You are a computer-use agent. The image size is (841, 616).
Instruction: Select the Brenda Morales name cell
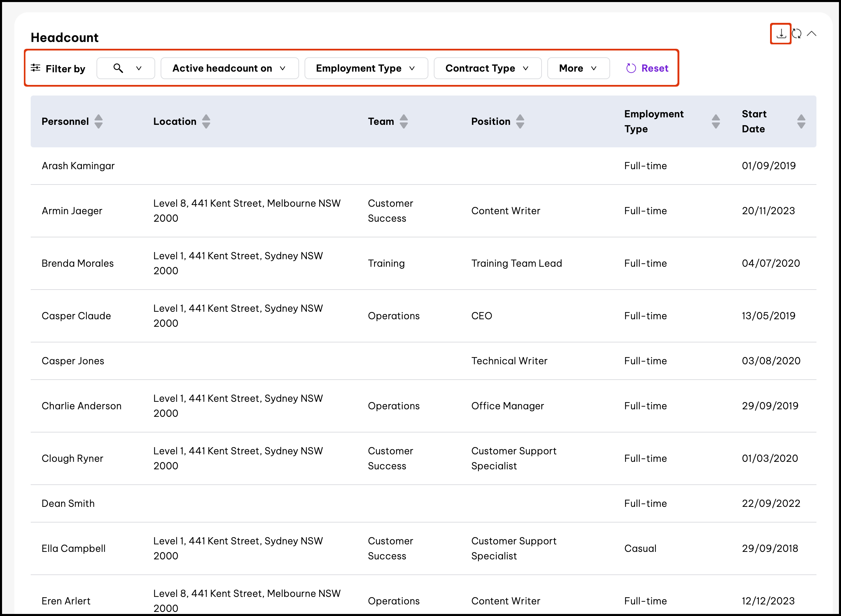coord(77,264)
